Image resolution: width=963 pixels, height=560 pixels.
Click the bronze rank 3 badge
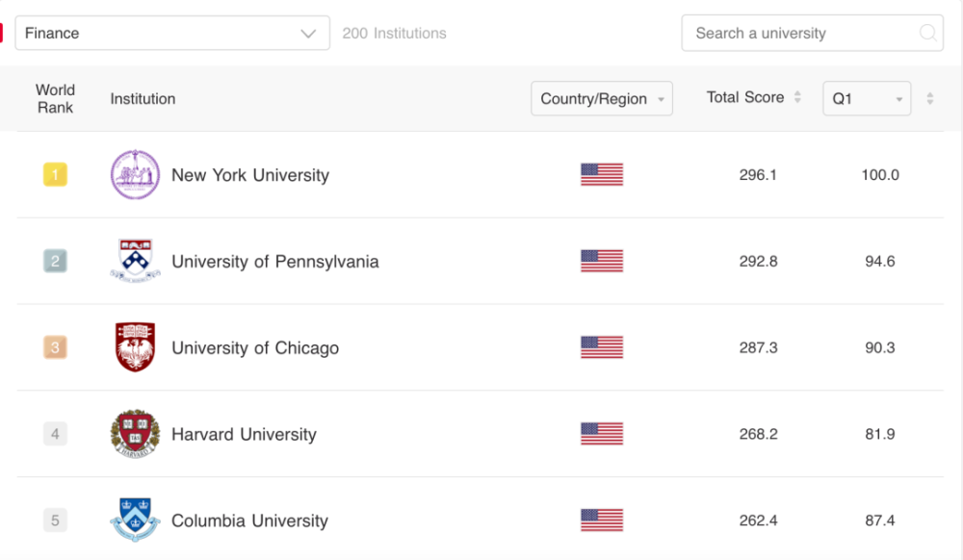click(x=55, y=347)
